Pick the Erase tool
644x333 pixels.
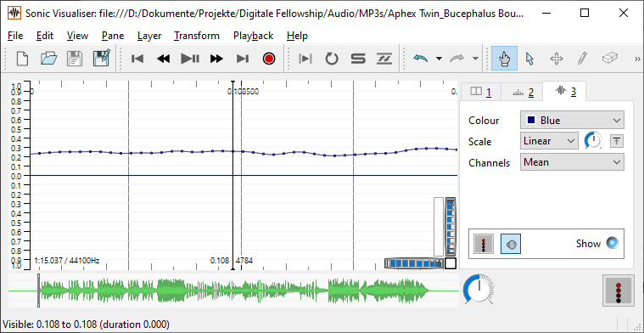click(x=610, y=59)
